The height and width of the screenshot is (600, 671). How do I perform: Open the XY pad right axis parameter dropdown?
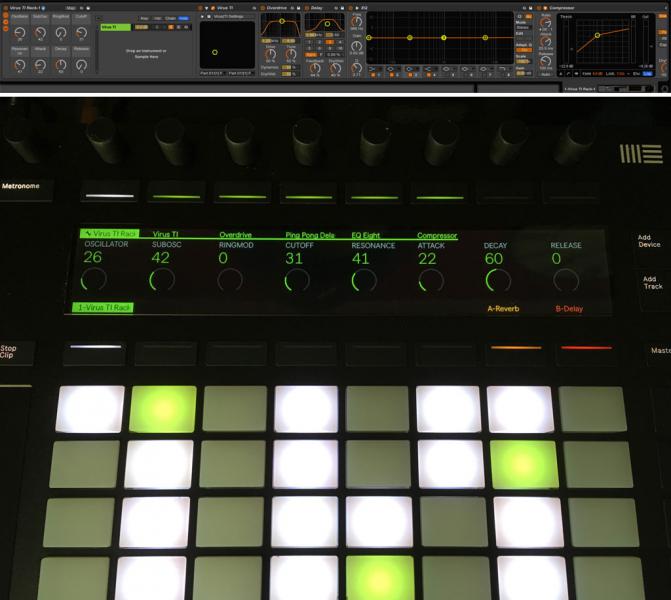click(241, 73)
